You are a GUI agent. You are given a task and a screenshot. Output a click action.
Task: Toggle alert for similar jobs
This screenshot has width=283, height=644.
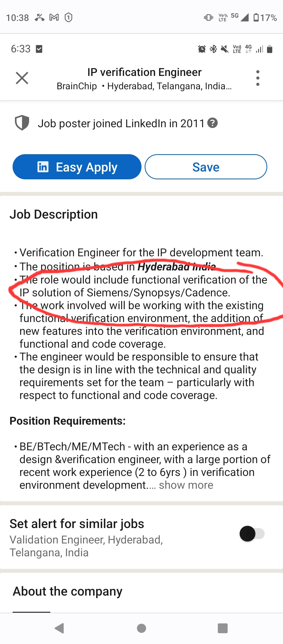pyautogui.click(x=252, y=534)
